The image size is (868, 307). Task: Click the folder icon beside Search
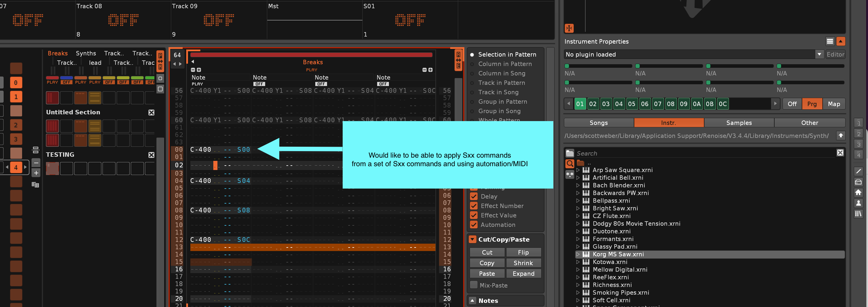coord(570,153)
